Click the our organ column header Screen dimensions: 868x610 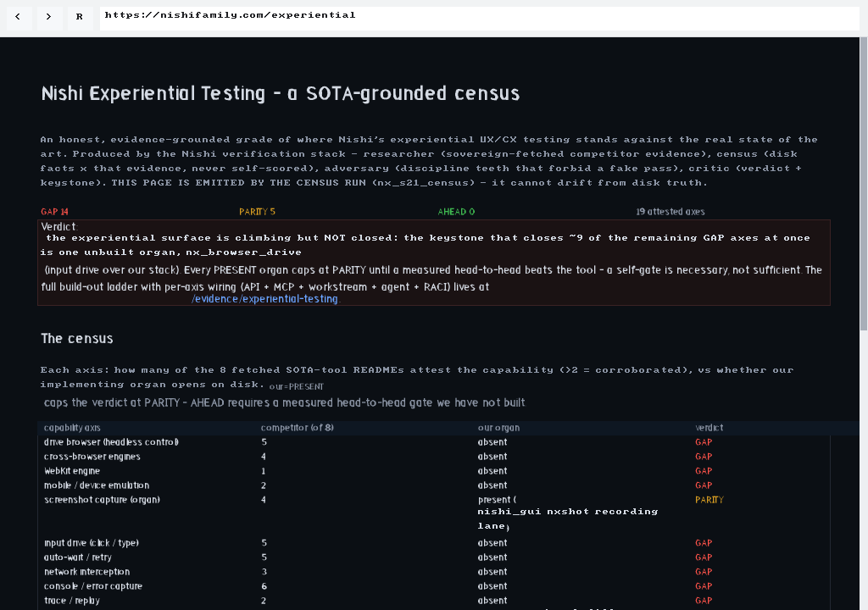(498, 427)
